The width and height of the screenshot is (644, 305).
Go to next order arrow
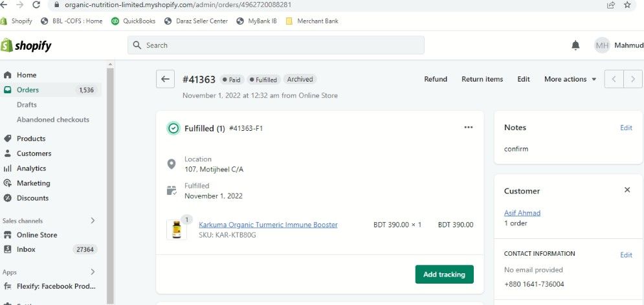coord(633,79)
